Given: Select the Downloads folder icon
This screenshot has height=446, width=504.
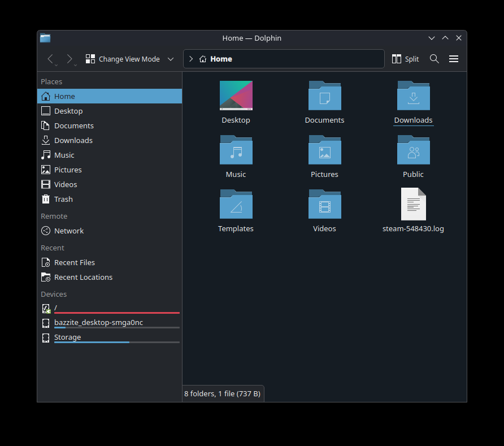Looking at the screenshot, I should (x=414, y=96).
